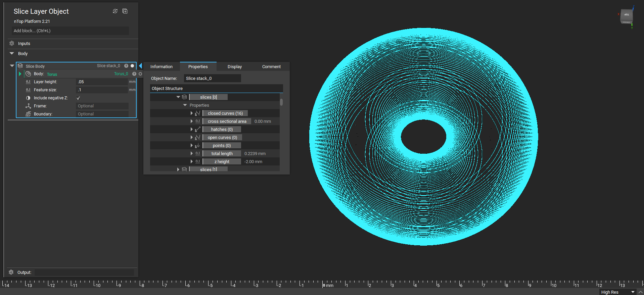Viewport: 644px width, 295px height.
Task: Select the closed curves (16) label
Action: click(x=225, y=113)
